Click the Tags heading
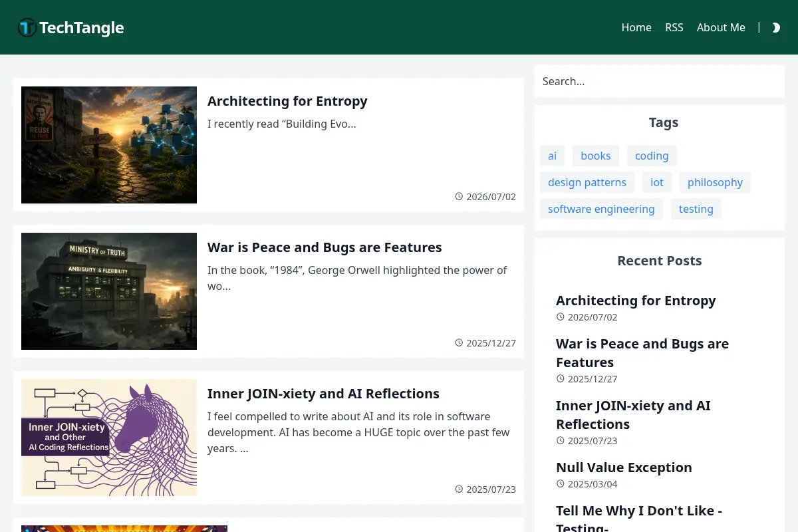Image resolution: width=798 pixels, height=532 pixels. click(x=664, y=122)
